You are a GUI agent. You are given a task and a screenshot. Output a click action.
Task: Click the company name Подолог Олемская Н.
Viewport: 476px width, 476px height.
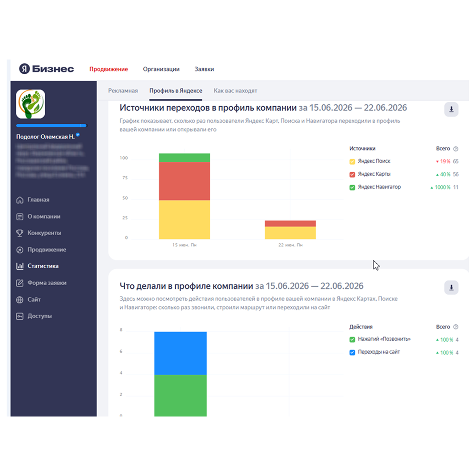(45, 137)
